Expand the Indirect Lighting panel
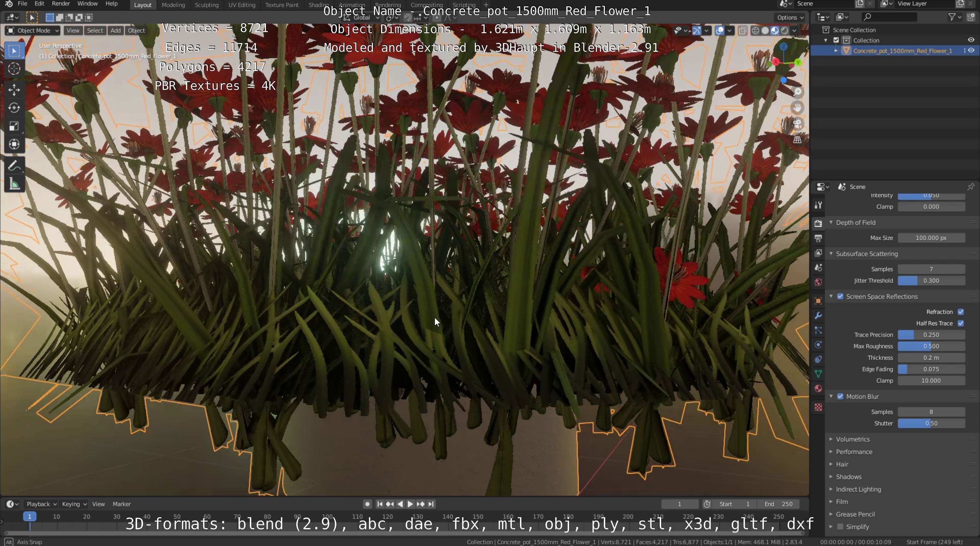980x546 pixels. pyautogui.click(x=858, y=489)
